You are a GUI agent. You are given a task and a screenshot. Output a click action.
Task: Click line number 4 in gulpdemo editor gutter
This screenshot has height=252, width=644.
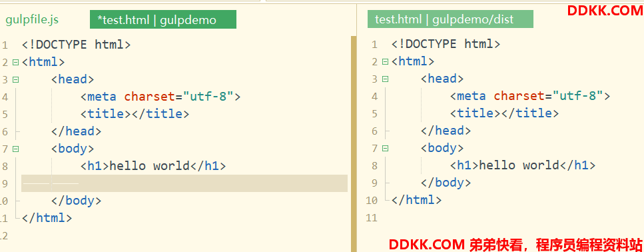5,97
